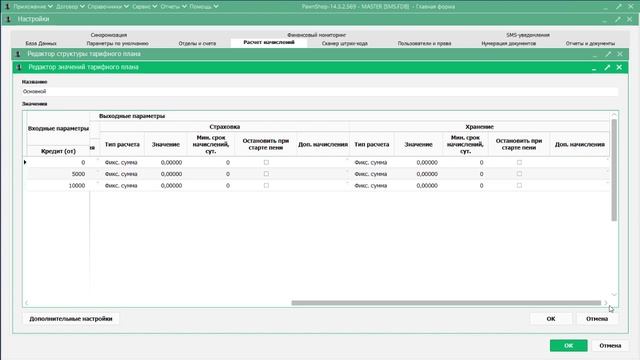Image resolution: width=640 pixels, height=360 pixels.
Task: Open the SMS-уведомления tab
Action: tap(528, 35)
